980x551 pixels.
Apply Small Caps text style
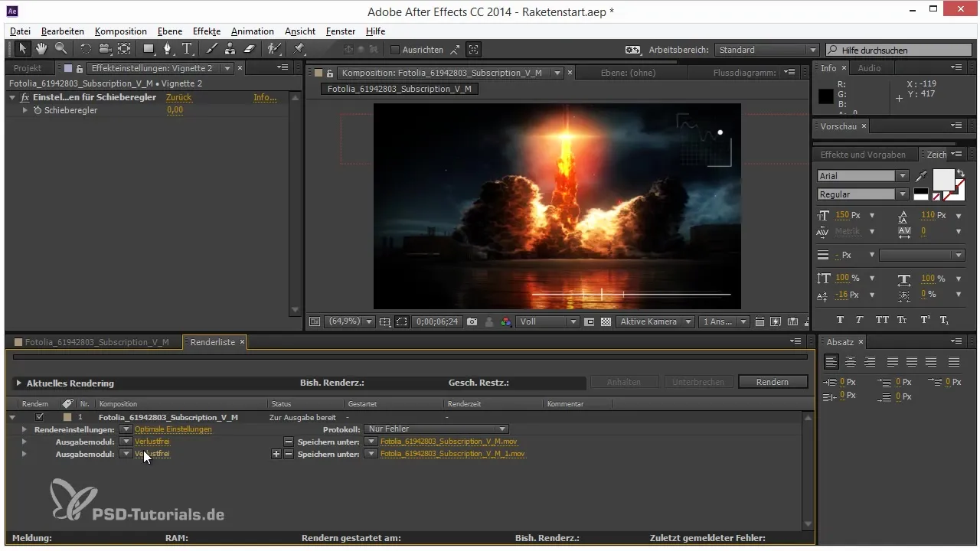coord(903,320)
